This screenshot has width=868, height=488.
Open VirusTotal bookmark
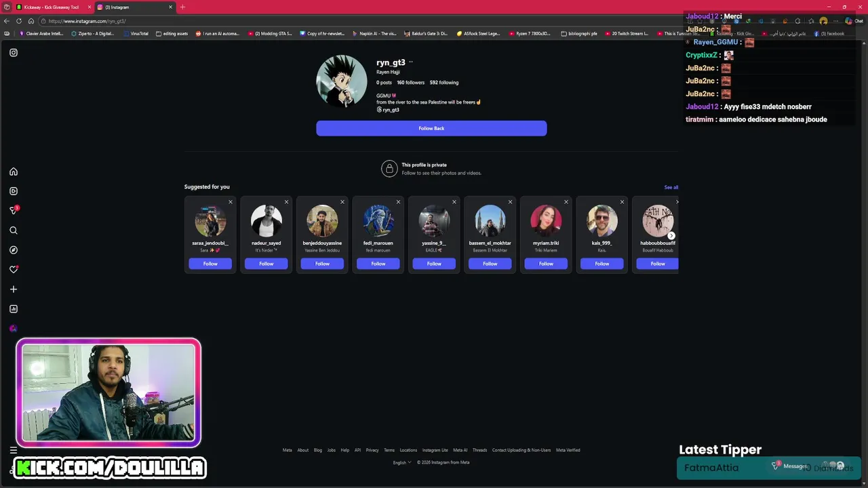tap(136, 33)
